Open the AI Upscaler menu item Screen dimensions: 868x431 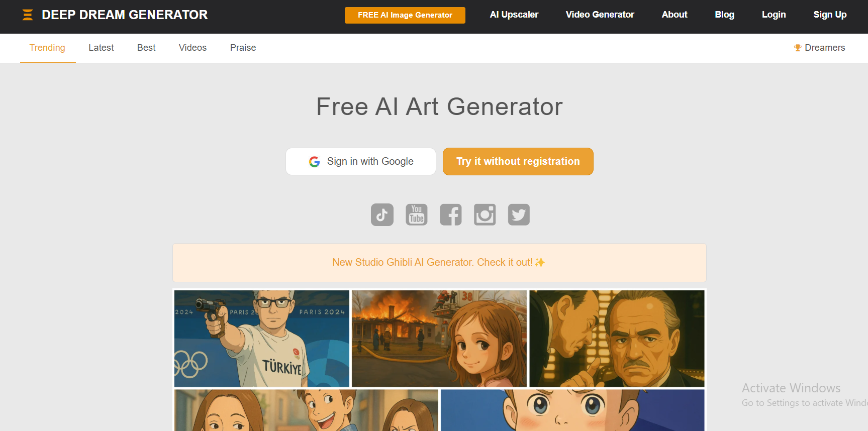click(x=514, y=15)
